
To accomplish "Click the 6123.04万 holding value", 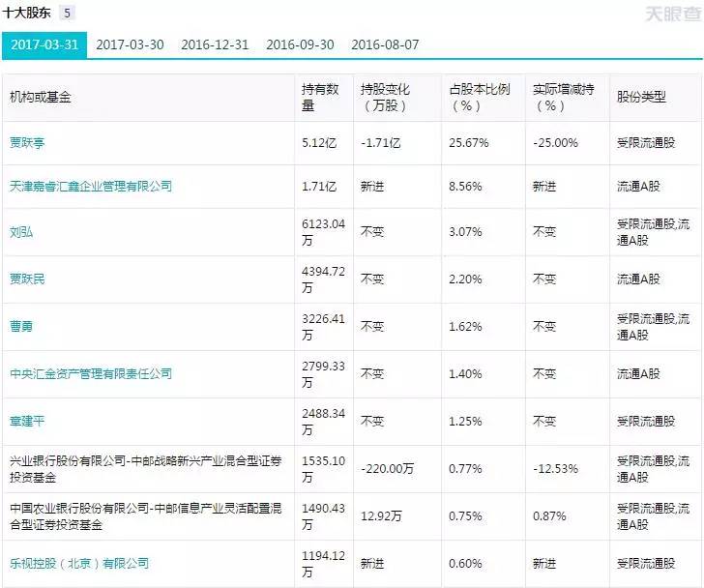I will pyautogui.click(x=323, y=232).
